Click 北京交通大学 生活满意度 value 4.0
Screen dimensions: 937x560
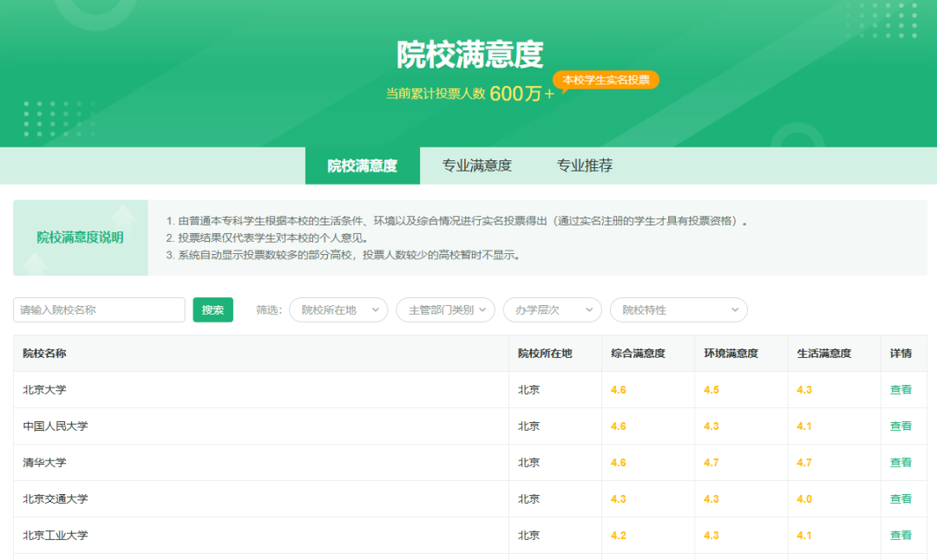(804, 499)
